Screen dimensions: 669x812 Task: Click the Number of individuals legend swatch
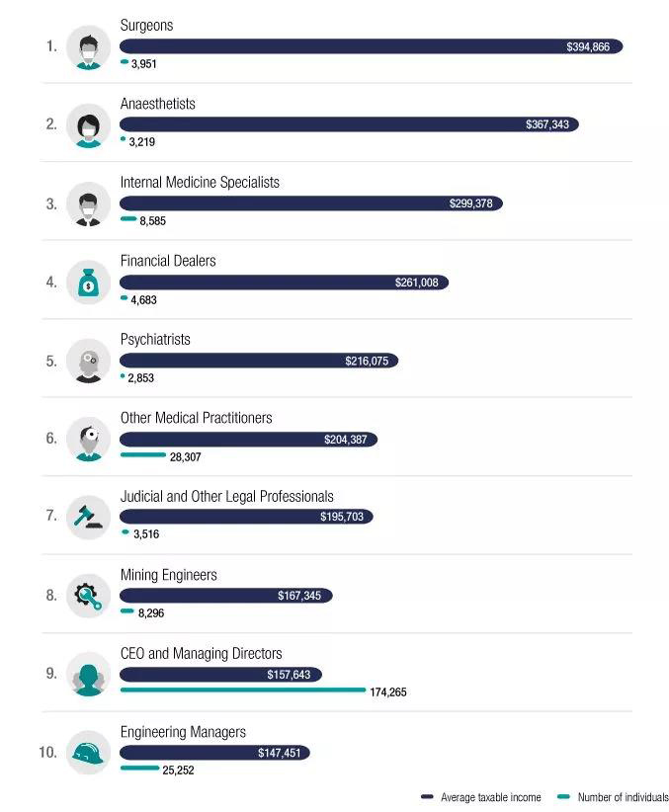tap(563, 796)
